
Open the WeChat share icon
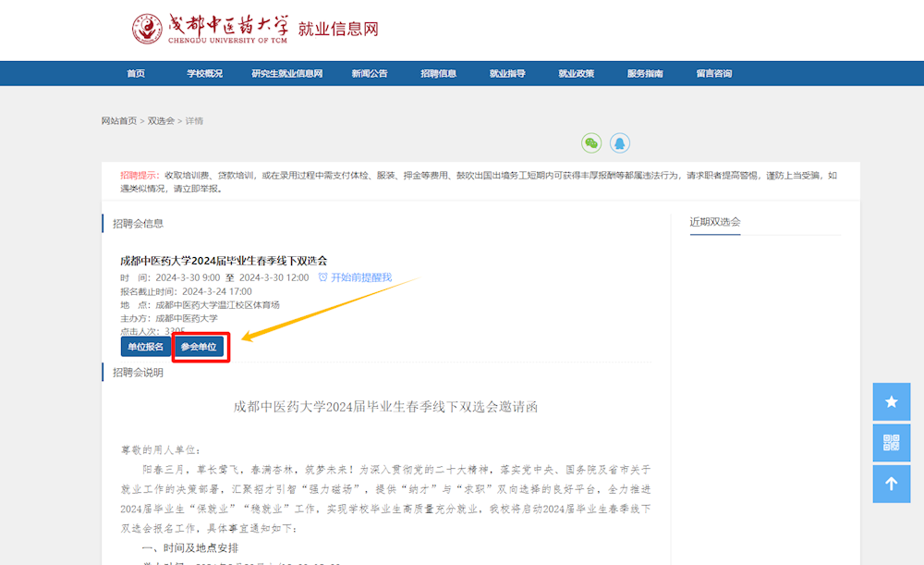click(591, 142)
